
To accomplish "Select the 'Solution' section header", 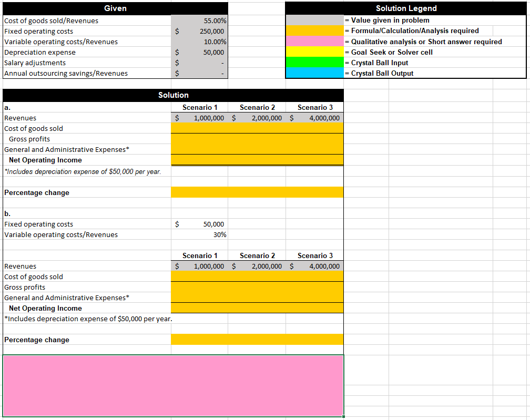I will tap(174, 95).
